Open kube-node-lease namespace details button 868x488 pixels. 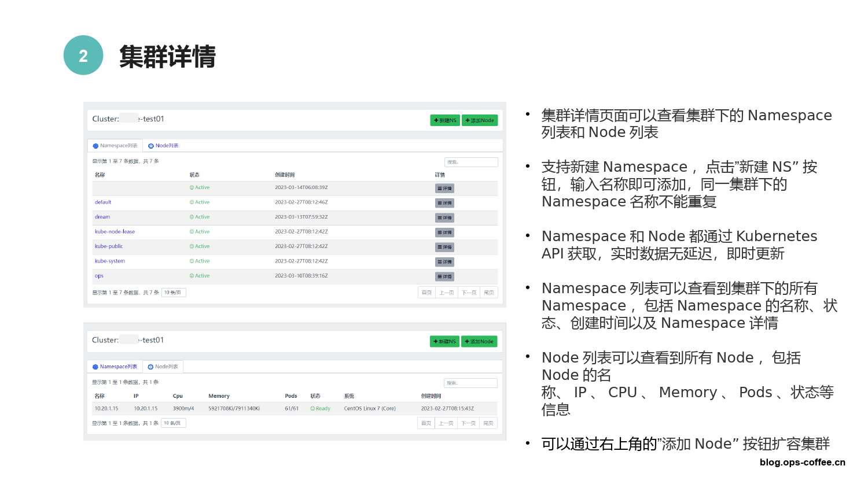click(x=444, y=232)
